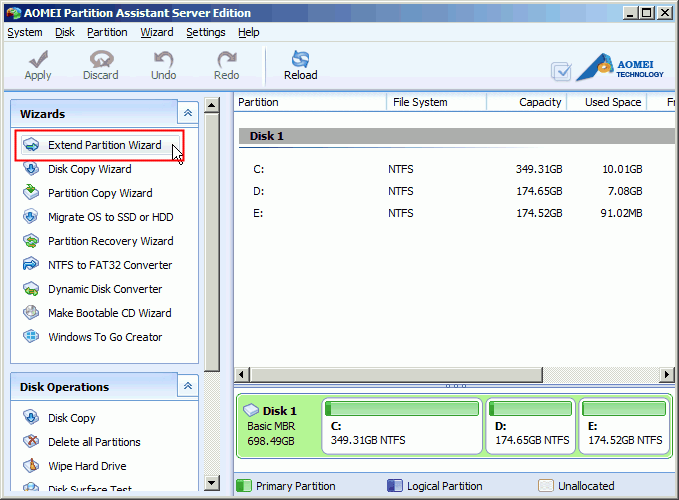This screenshot has height=500, width=679.
Task: Start Disk Copy Wizard link
Action: [x=90, y=169]
